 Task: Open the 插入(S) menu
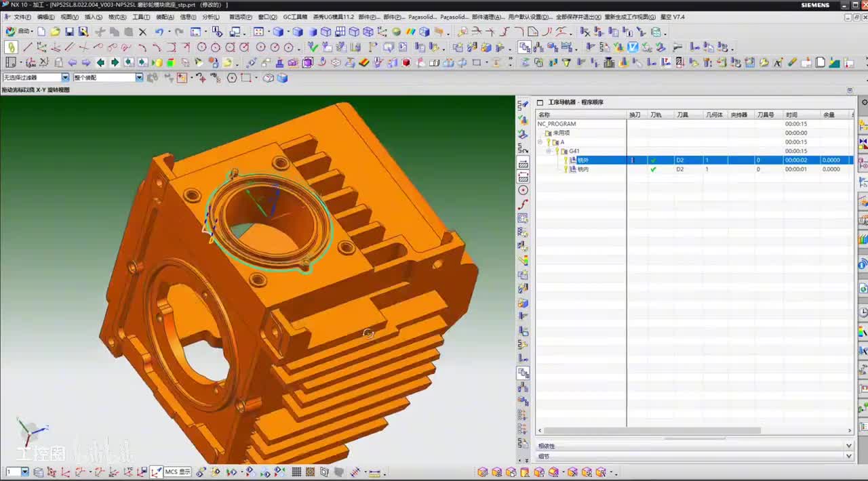coord(94,17)
